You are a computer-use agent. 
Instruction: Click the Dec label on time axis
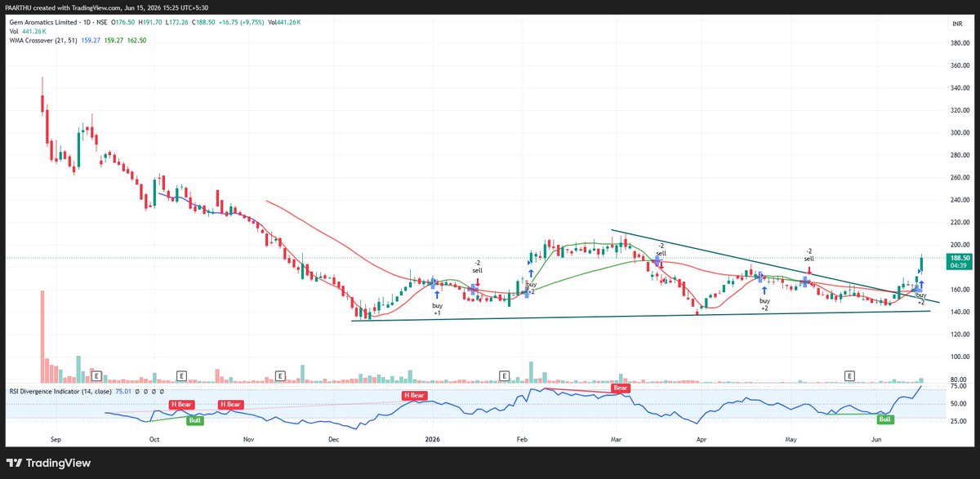(333, 438)
